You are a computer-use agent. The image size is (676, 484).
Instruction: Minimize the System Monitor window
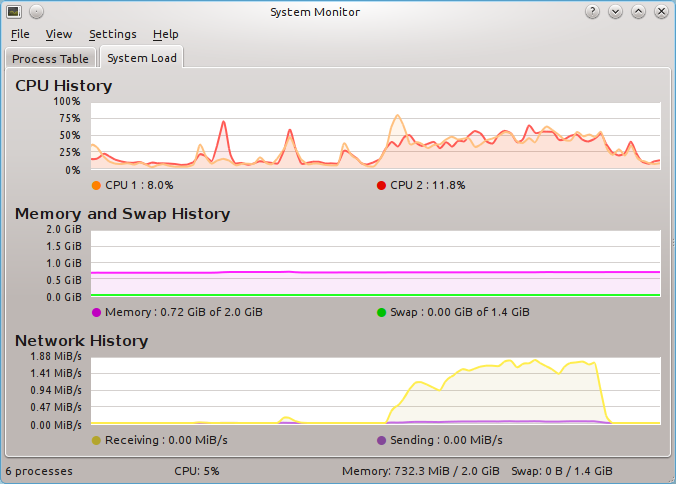point(615,12)
